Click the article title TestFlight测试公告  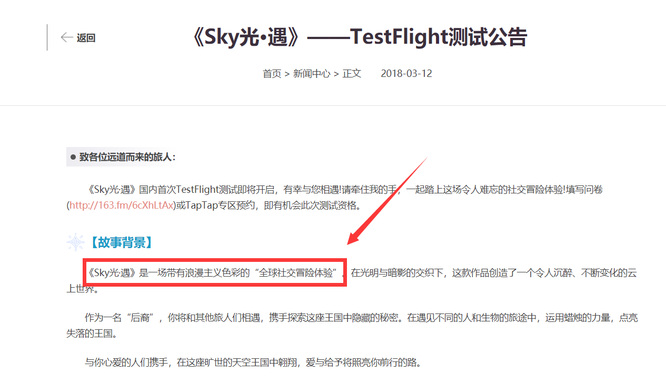point(360,37)
